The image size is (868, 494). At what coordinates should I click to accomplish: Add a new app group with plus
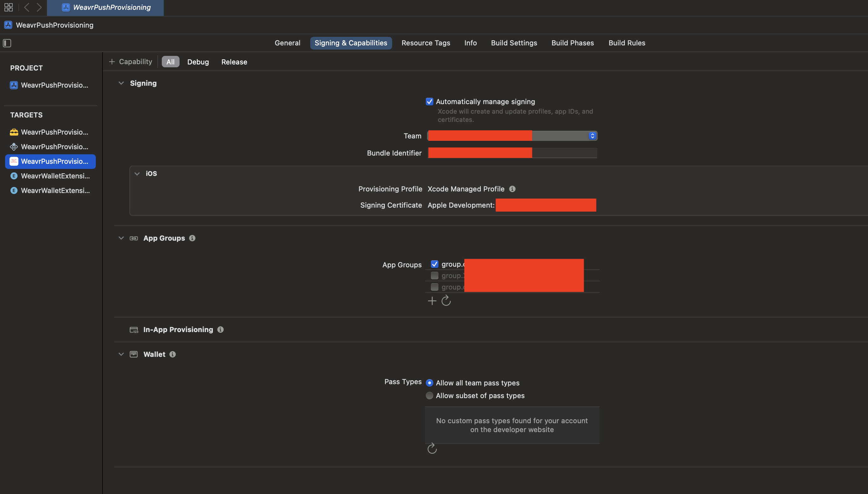point(432,301)
